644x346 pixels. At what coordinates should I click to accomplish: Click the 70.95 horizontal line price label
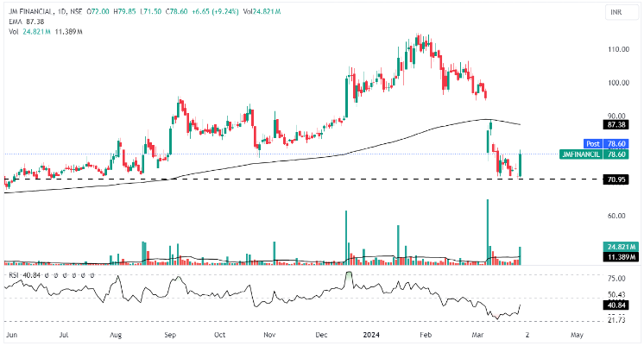point(618,179)
